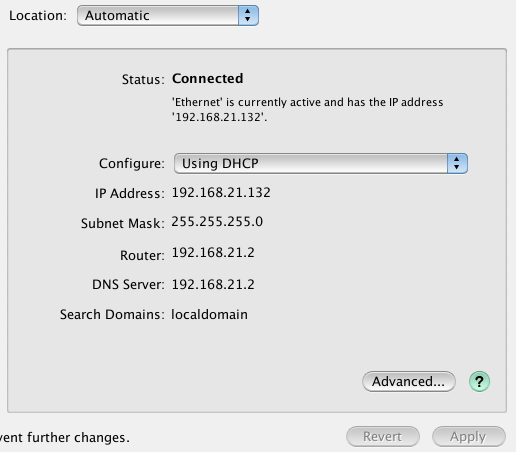
Task: Click the Ethernet currently active description
Action: (307, 109)
